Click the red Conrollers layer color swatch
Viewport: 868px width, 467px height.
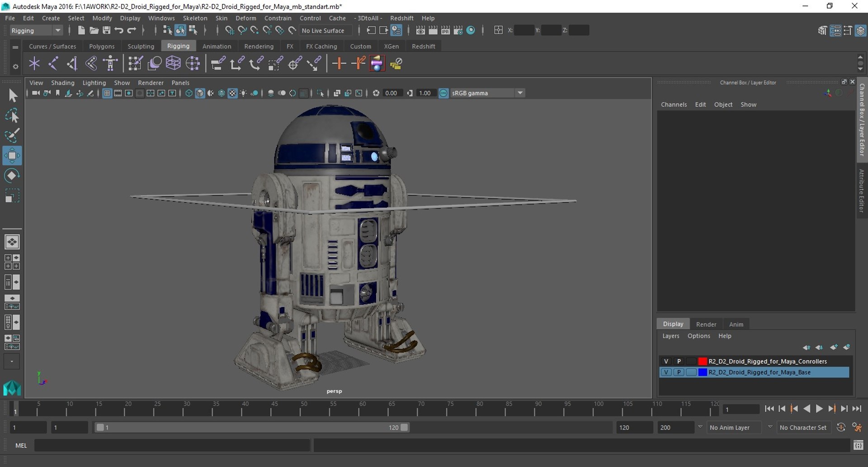[x=702, y=361]
